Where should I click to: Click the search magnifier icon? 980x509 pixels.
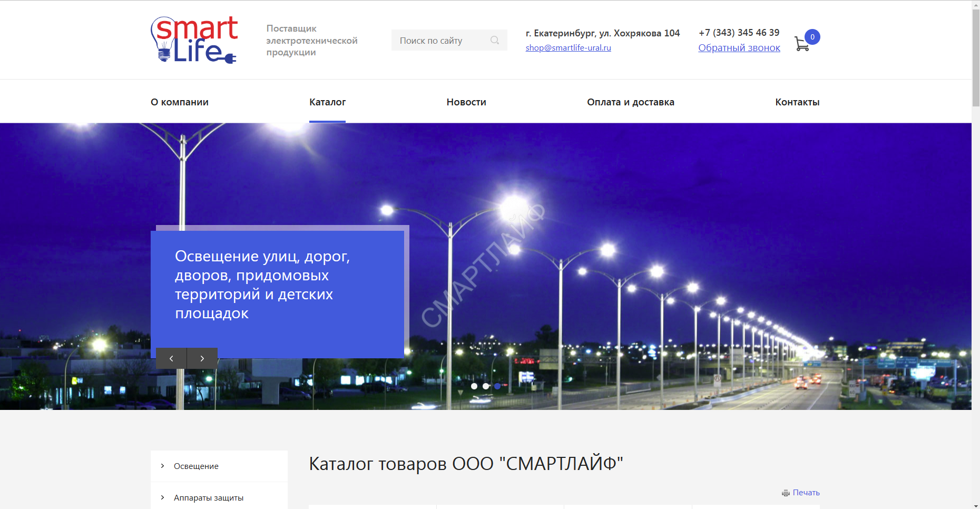[494, 40]
